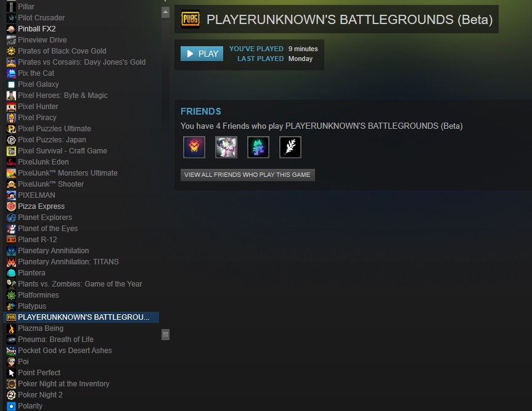Viewport: 532px width, 411px height.
Task: Click the Plazma Being flame icon
Action: click(11, 328)
